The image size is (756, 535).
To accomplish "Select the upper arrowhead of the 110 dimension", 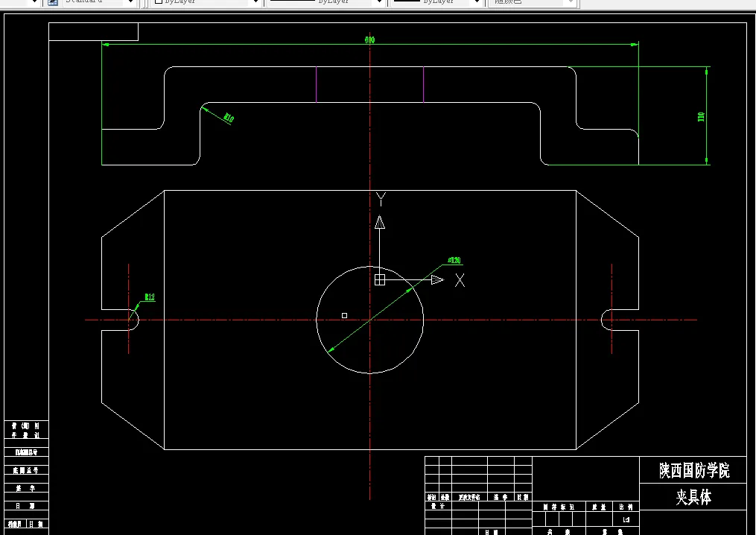I will [x=706, y=72].
